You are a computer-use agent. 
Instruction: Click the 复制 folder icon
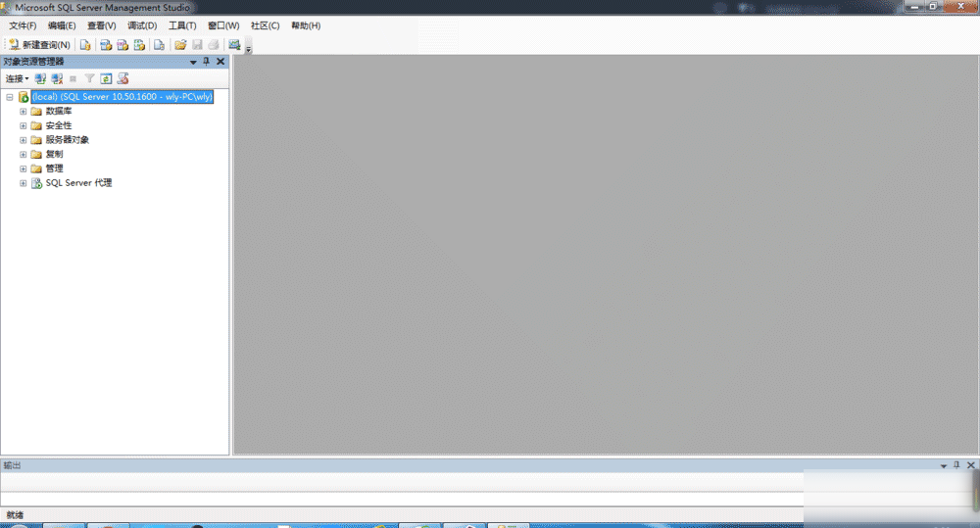36,155
